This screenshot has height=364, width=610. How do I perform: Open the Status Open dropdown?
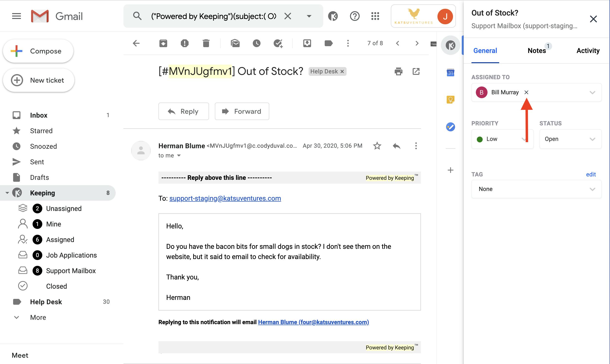(571, 139)
